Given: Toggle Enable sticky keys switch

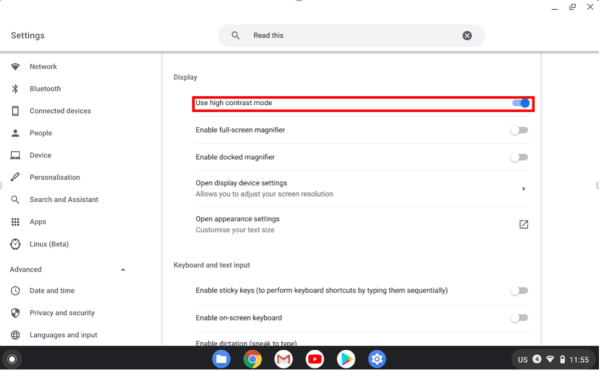Looking at the screenshot, I should (519, 291).
